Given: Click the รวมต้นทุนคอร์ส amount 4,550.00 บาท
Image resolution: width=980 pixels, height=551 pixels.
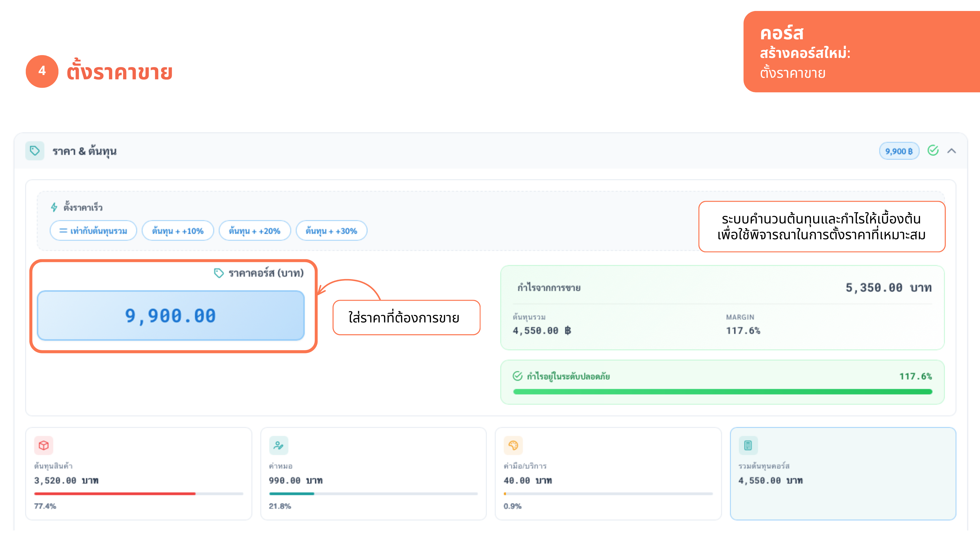Looking at the screenshot, I should point(770,481).
